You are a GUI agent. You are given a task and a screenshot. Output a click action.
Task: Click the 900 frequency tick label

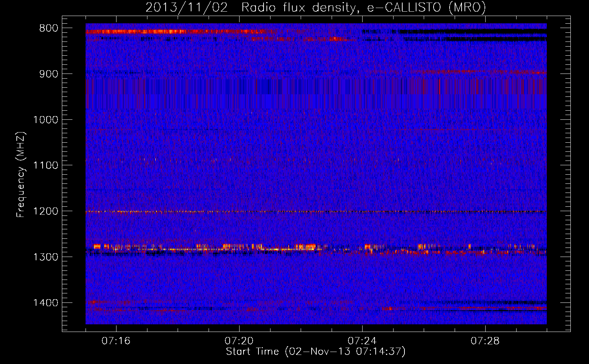click(48, 74)
